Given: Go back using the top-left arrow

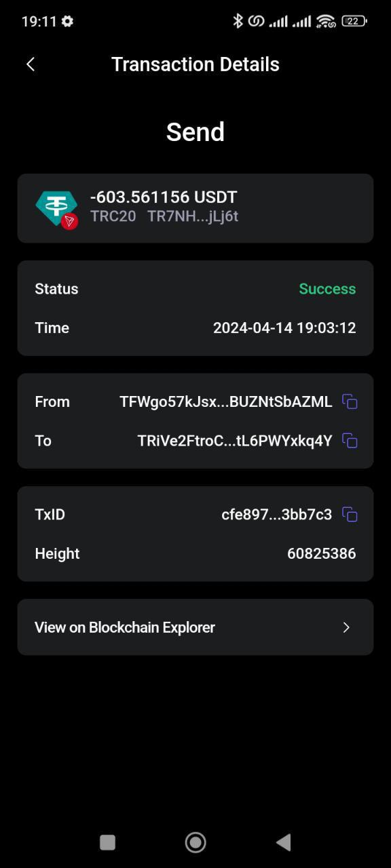Looking at the screenshot, I should (31, 64).
